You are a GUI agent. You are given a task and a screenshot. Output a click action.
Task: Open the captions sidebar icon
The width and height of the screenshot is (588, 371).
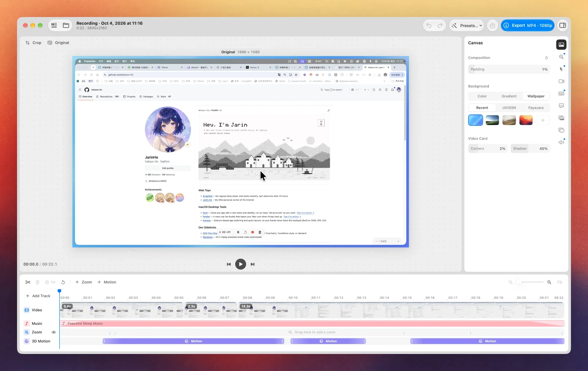coord(561,106)
